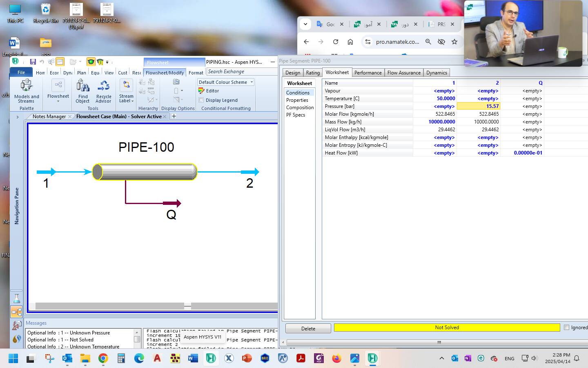The image size is (588, 368).
Task: Click the Save icon in quick access toolbar
Action: (x=33, y=62)
